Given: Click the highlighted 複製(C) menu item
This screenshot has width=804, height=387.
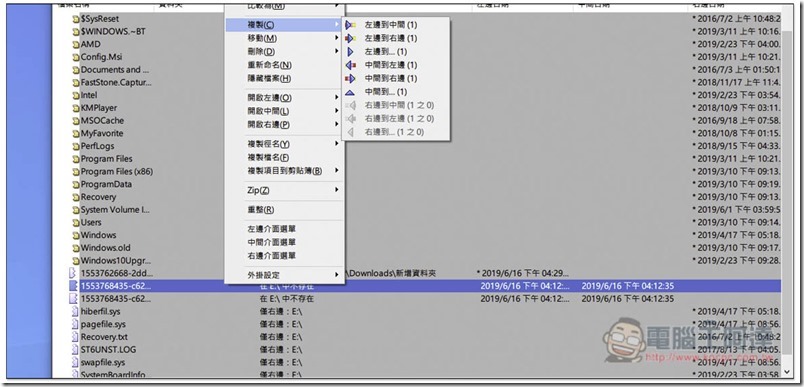Looking at the screenshot, I should (x=285, y=25).
